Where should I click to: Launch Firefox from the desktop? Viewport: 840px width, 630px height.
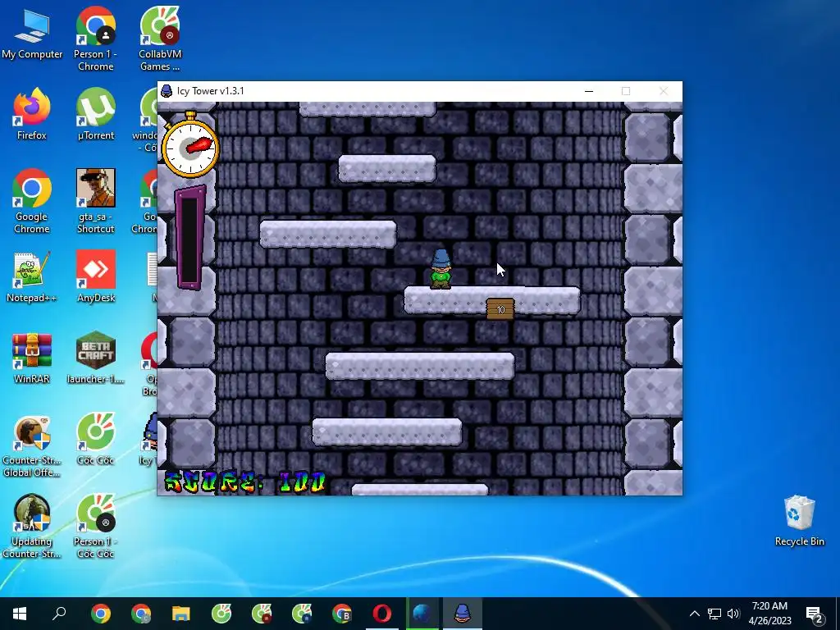point(32,115)
